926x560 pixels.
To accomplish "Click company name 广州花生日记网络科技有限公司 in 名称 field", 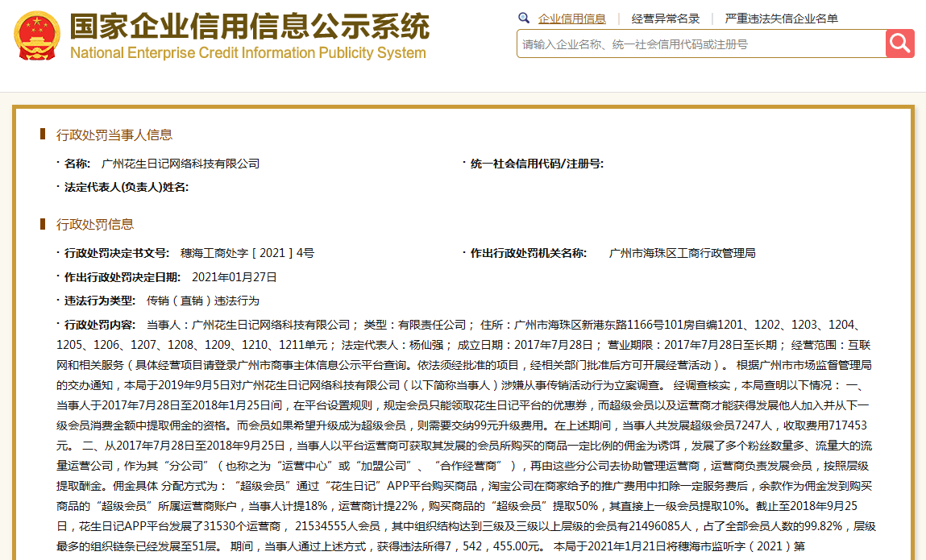I will click(181, 164).
